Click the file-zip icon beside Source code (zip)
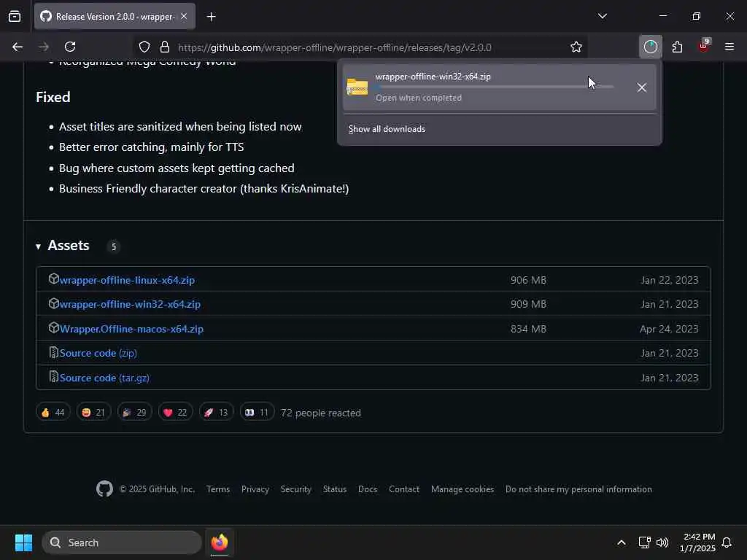The width and height of the screenshot is (747, 560). pyautogui.click(x=54, y=352)
